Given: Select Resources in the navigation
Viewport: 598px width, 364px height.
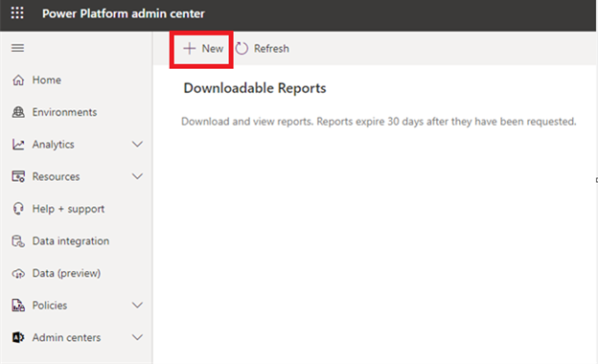Looking at the screenshot, I should pos(56,176).
